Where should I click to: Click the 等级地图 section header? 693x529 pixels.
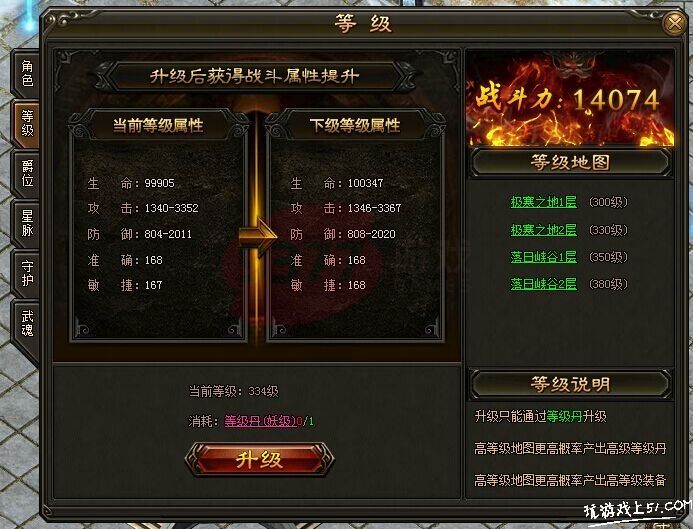[570, 163]
